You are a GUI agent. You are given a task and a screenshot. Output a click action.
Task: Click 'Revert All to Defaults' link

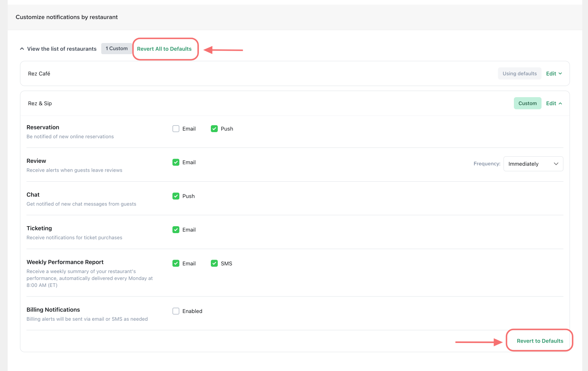click(164, 49)
